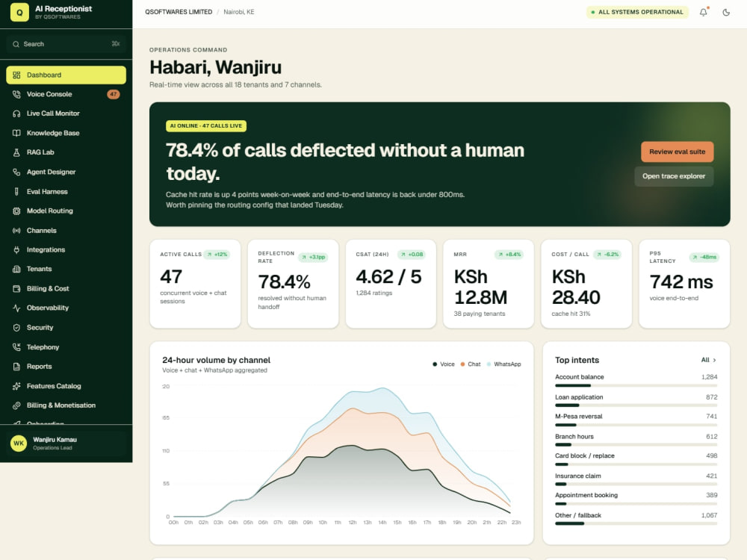Open the P95 Latency metric card
This screenshot has width=747, height=560.
click(x=684, y=284)
